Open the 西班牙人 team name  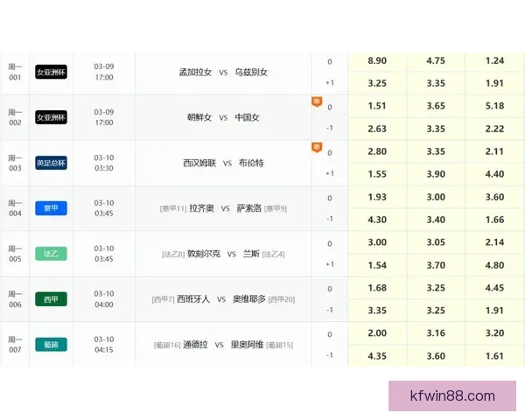tap(193, 299)
